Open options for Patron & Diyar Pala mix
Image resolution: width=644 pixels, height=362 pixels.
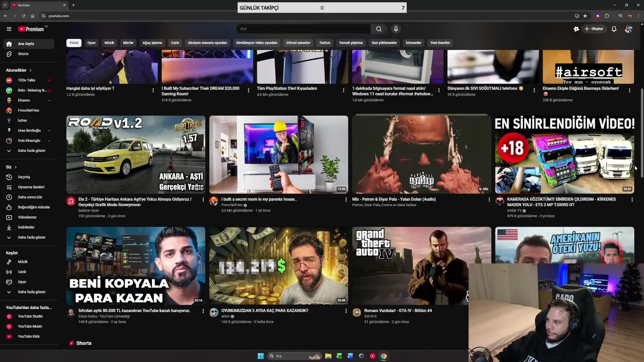pos(489,200)
